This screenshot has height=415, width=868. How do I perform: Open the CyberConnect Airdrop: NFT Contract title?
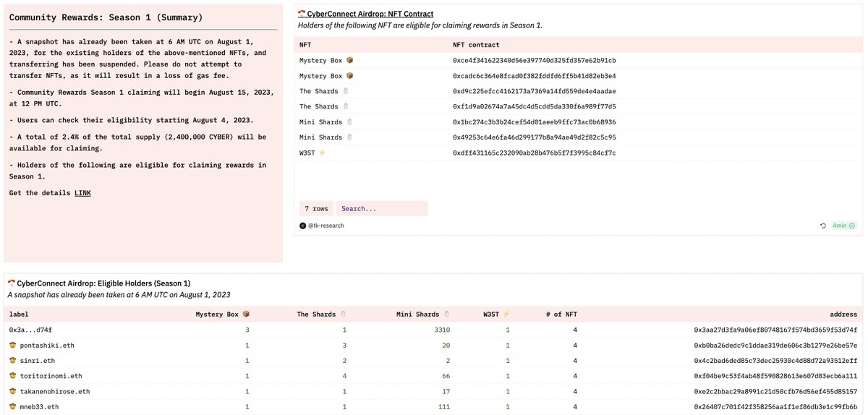[370, 14]
